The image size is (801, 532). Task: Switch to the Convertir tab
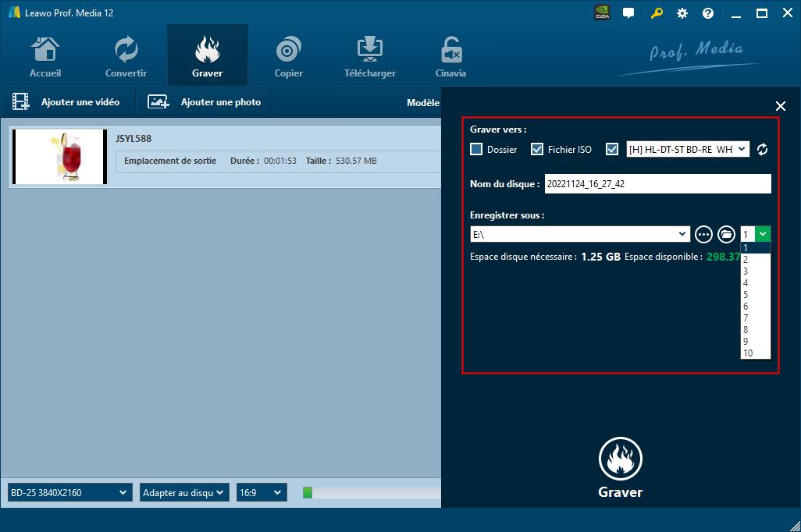[x=126, y=56]
